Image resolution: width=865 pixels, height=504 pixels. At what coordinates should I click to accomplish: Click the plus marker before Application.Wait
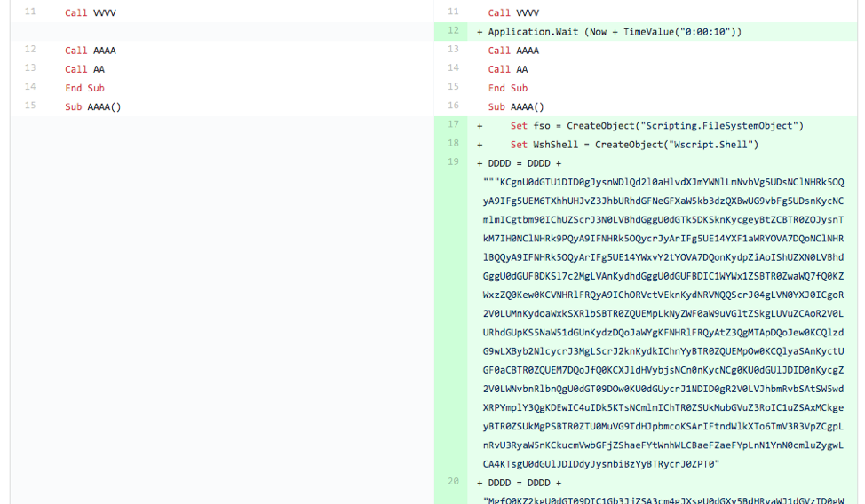[x=480, y=32]
